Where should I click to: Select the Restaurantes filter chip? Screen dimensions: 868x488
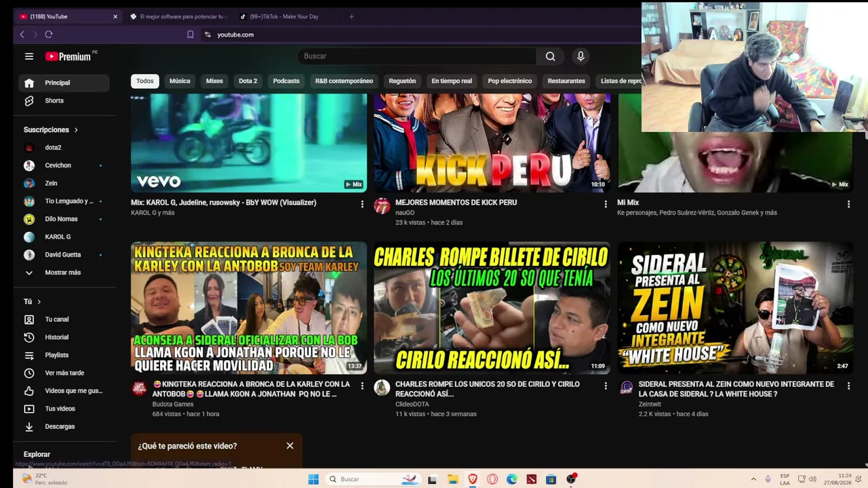(x=566, y=81)
